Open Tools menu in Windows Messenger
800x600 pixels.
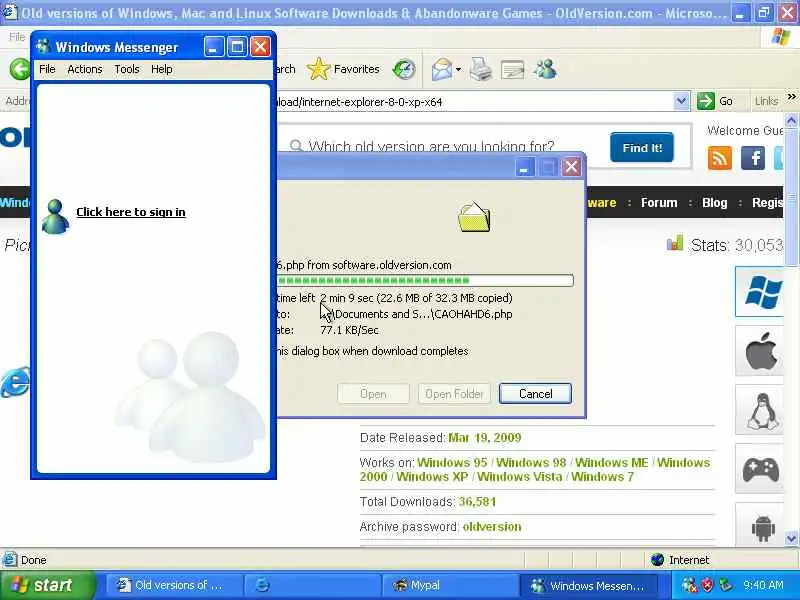(127, 69)
